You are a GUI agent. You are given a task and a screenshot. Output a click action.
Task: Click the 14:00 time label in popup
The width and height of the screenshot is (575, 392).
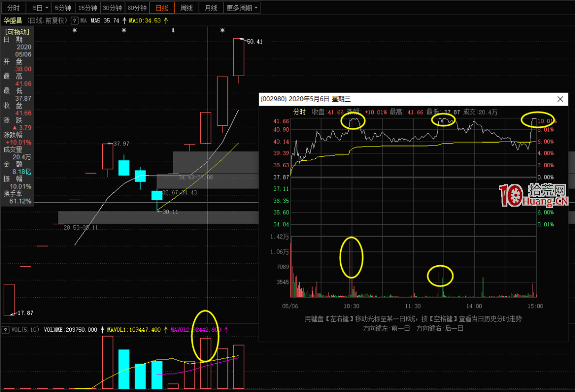tap(474, 306)
